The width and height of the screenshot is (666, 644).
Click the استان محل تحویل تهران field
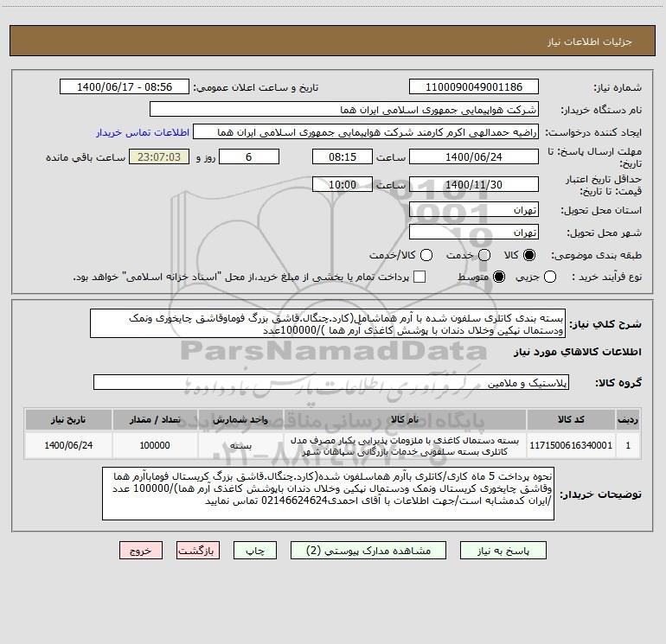474,210
